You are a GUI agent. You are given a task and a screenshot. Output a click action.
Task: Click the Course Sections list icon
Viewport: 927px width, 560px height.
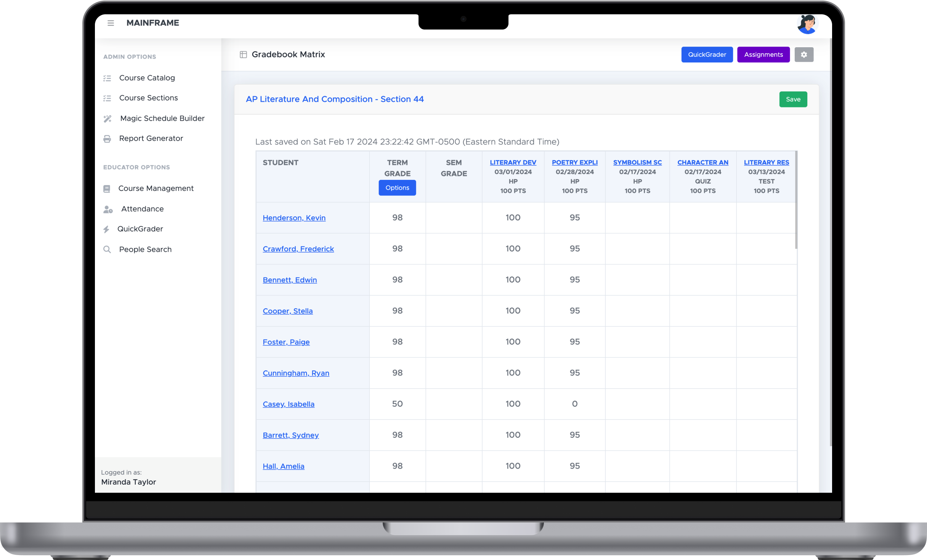coord(107,98)
